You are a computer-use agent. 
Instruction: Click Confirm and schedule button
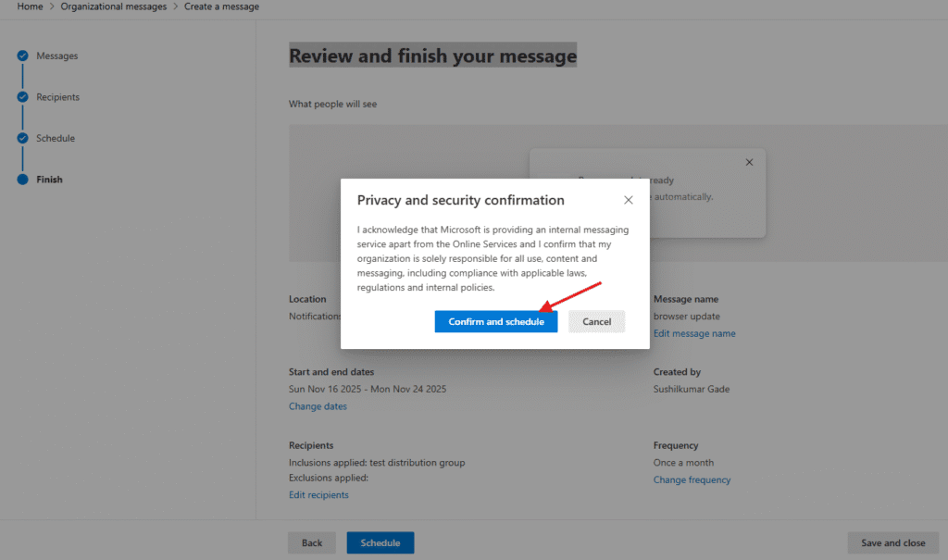(496, 321)
